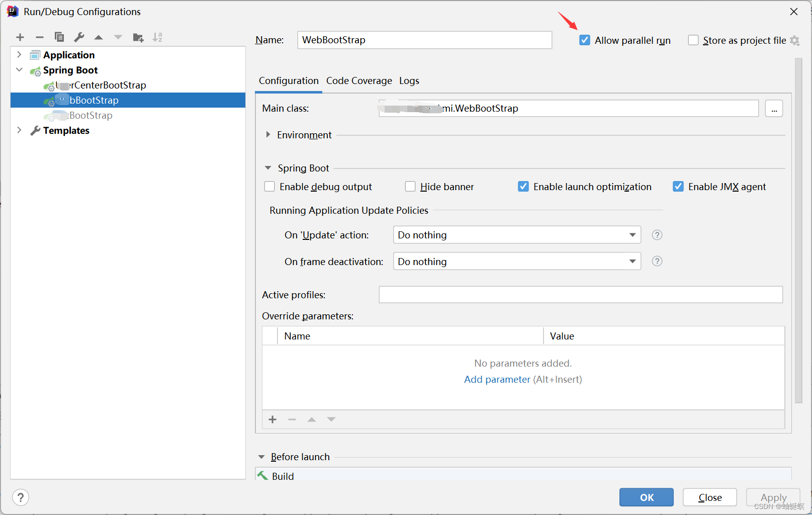Click the vertical scrollbar on right panel
The width and height of the screenshot is (812, 515).
(x=798, y=230)
